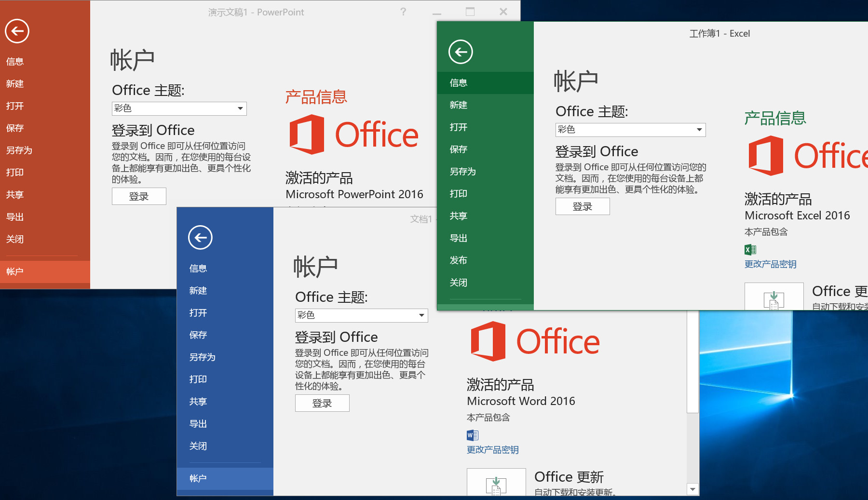Viewport: 868px width, 500px height.
Task: Click the 演示文稿1 - PowerPoint title text
Action: coord(256,12)
